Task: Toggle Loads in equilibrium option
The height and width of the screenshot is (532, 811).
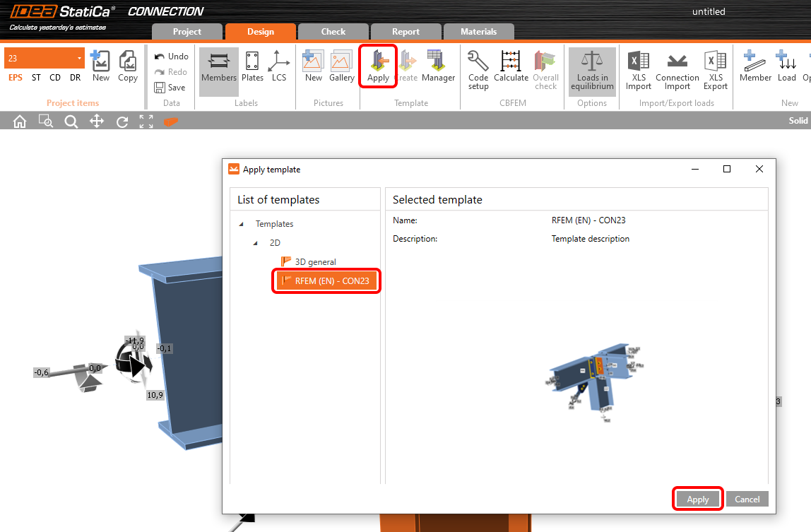Action: coord(592,69)
